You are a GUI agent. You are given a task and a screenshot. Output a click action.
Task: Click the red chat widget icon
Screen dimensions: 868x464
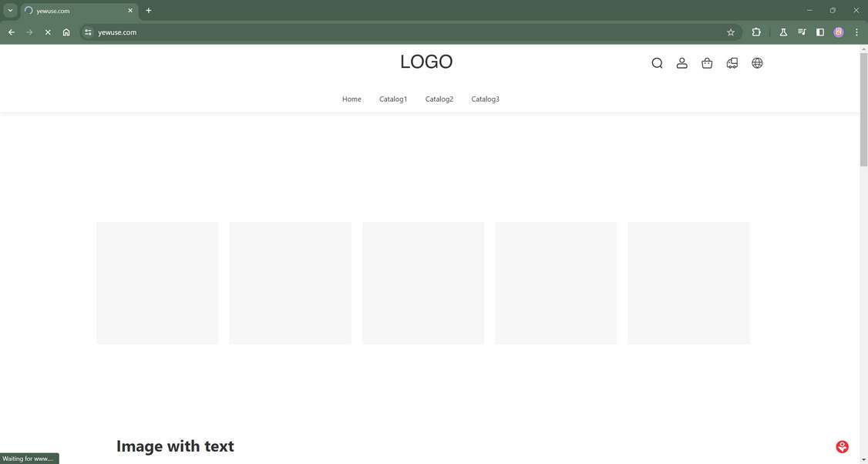click(x=842, y=447)
